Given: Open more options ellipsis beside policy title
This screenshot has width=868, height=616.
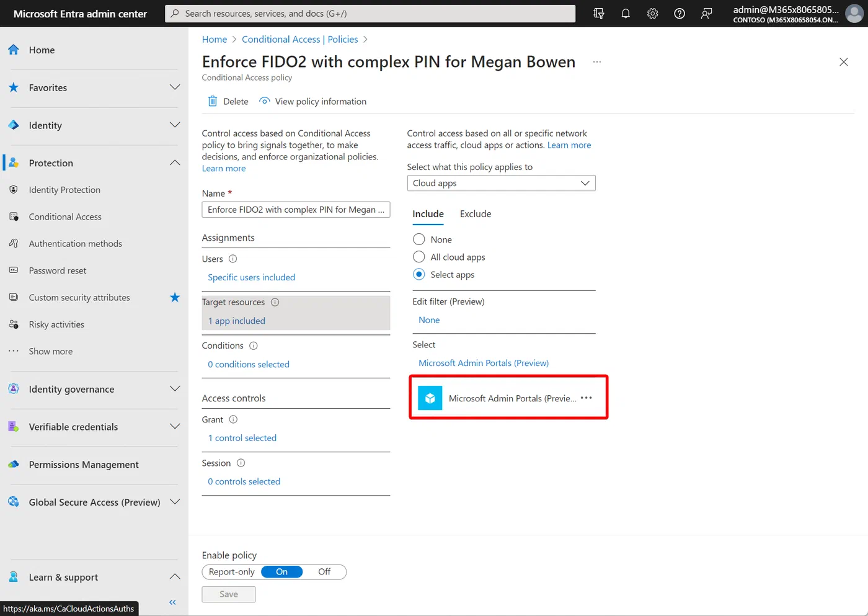Looking at the screenshot, I should click(597, 62).
